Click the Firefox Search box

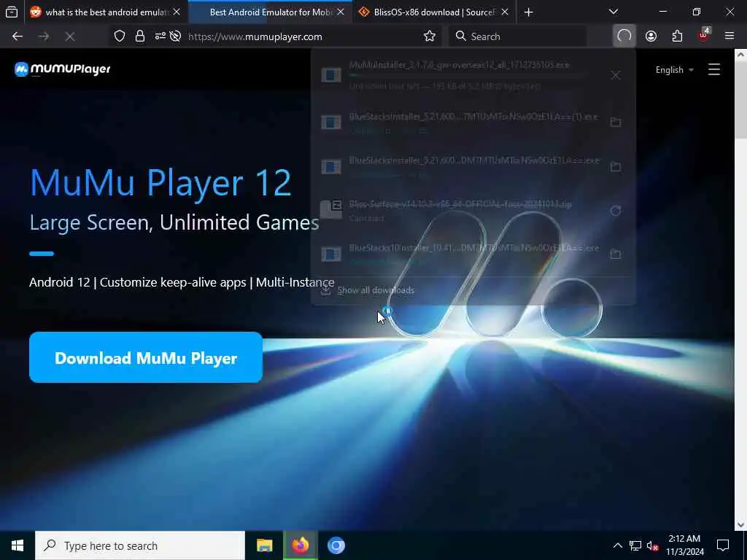[517, 36]
